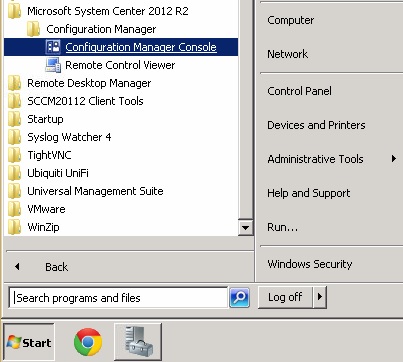
Task: Click the Log off button
Action: (x=285, y=297)
